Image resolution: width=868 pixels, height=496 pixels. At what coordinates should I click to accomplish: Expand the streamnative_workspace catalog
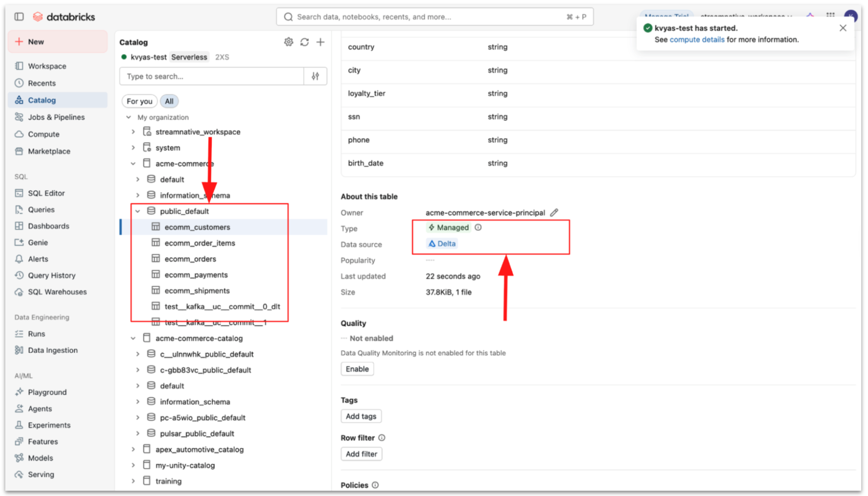coord(133,132)
